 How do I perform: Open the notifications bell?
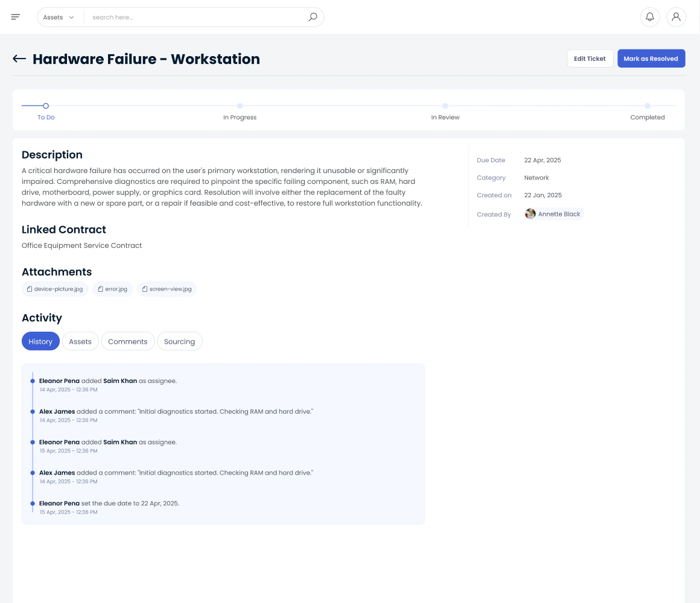[x=650, y=17]
